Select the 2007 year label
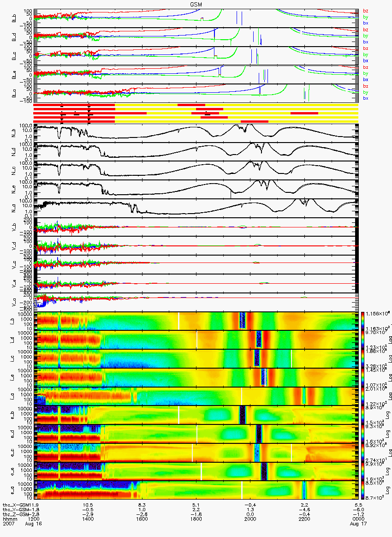The image size is (392, 537). [x=8, y=524]
